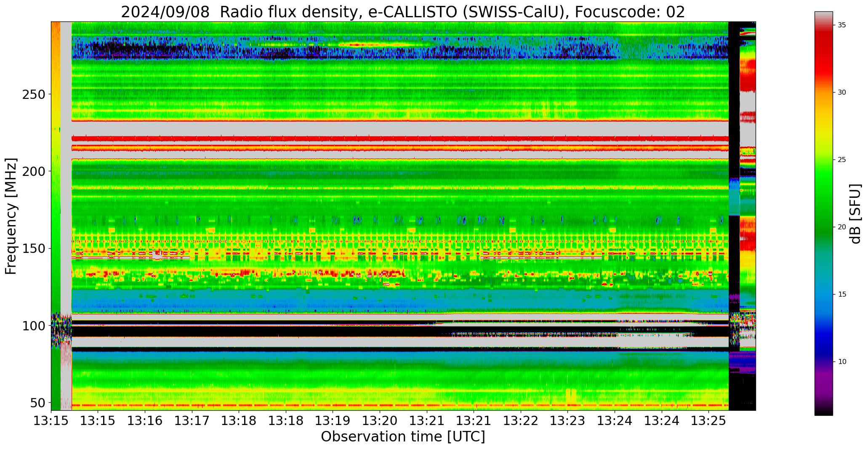Viewport: 868px width, 449px height.
Task: Click the black band near 97 MHz in spectrogram
Action: 400,332
